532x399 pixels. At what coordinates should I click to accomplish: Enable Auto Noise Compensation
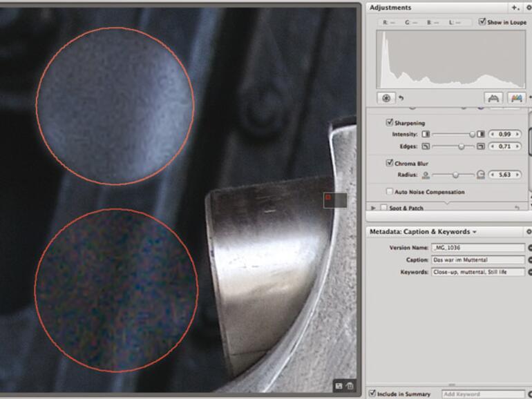[x=390, y=191]
